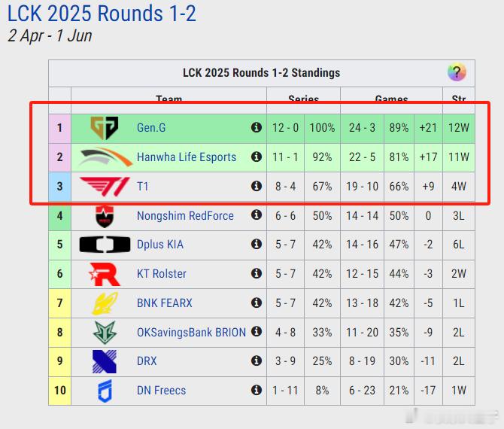The width and height of the screenshot is (504, 429).
Task: Click the info icon next to Dplus KIA
Action: (x=257, y=244)
